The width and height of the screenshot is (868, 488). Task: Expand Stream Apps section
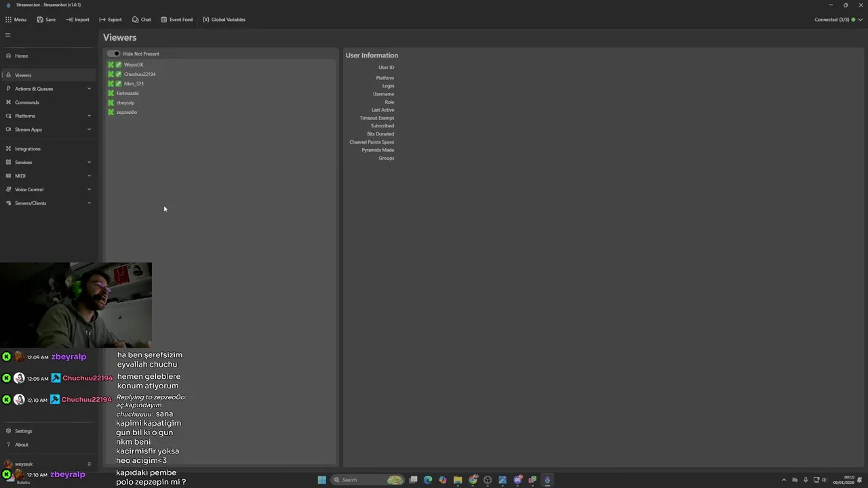(47, 129)
